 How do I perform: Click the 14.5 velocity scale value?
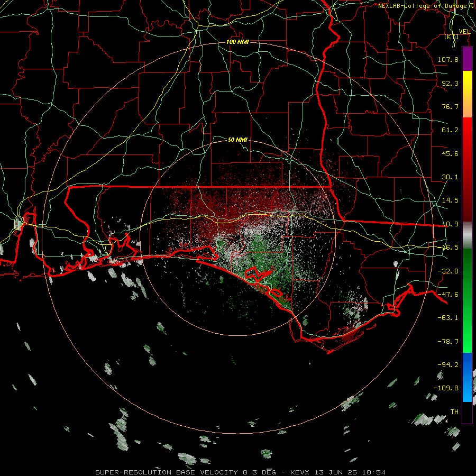click(x=450, y=200)
